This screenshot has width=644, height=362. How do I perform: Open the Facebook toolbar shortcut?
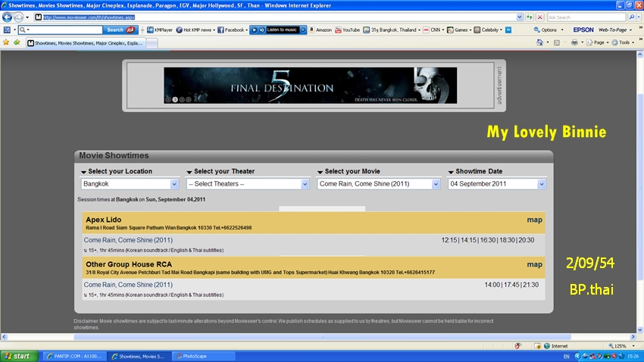231,30
